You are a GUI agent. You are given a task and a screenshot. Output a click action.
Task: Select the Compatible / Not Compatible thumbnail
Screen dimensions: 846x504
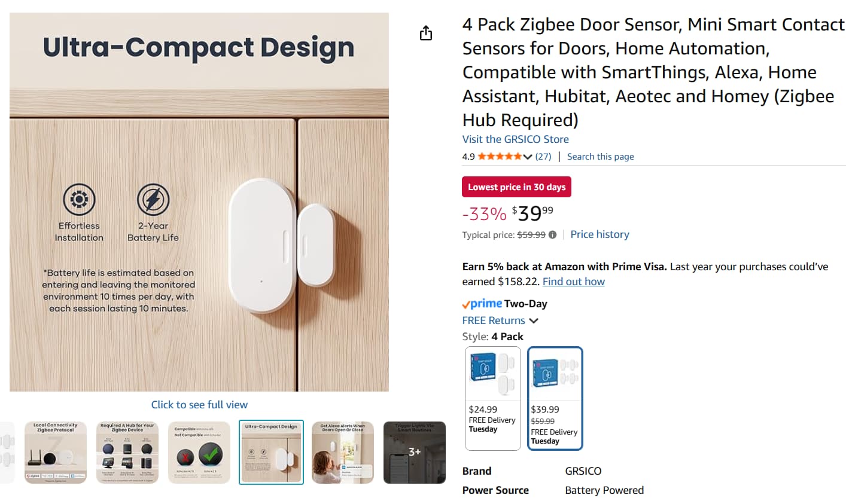point(199,452)
